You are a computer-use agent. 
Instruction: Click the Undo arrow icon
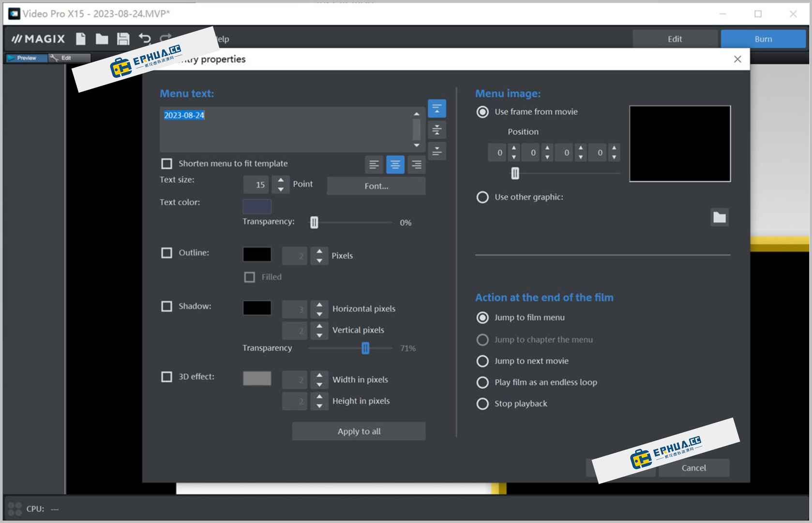(144, 39)
